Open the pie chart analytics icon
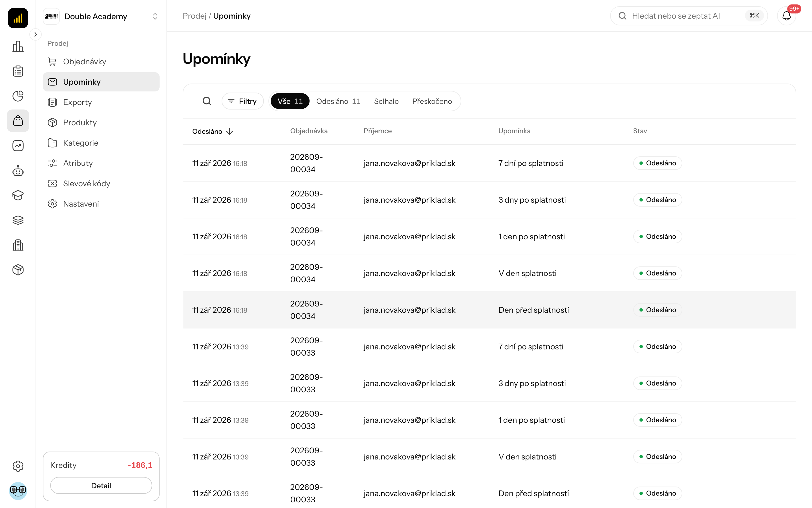 [18, 96]
